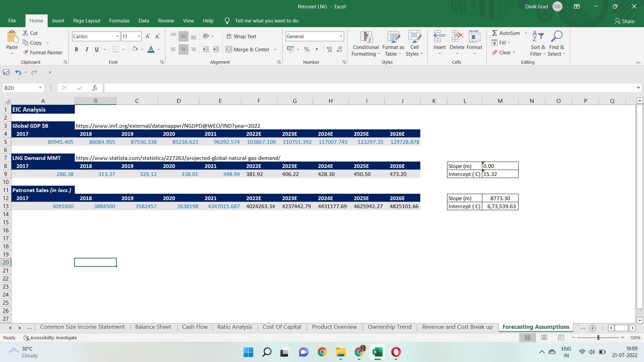Switch to Balance Sheet sheet tab
644x362 pixels.
click(153, 327)
